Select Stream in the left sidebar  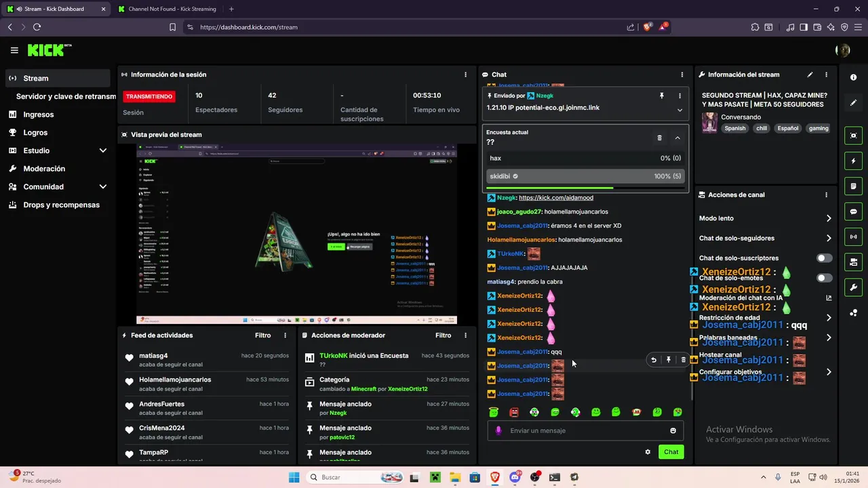tap(58, 78)
